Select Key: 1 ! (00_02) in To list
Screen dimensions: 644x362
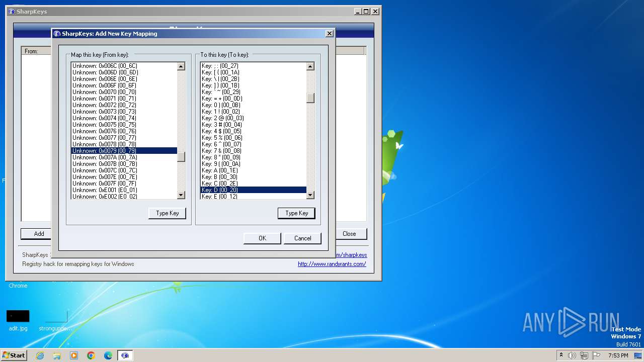click(253, 112)
